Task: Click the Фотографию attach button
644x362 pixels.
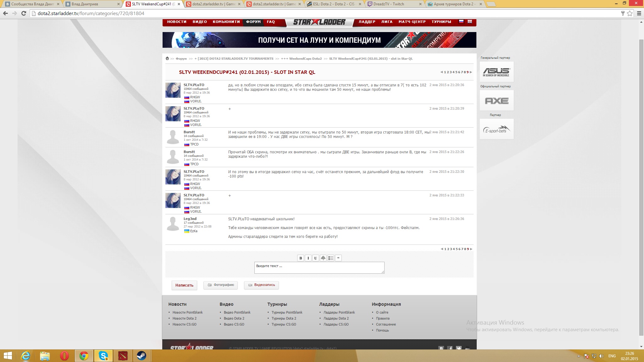Action: pos(220,285)
